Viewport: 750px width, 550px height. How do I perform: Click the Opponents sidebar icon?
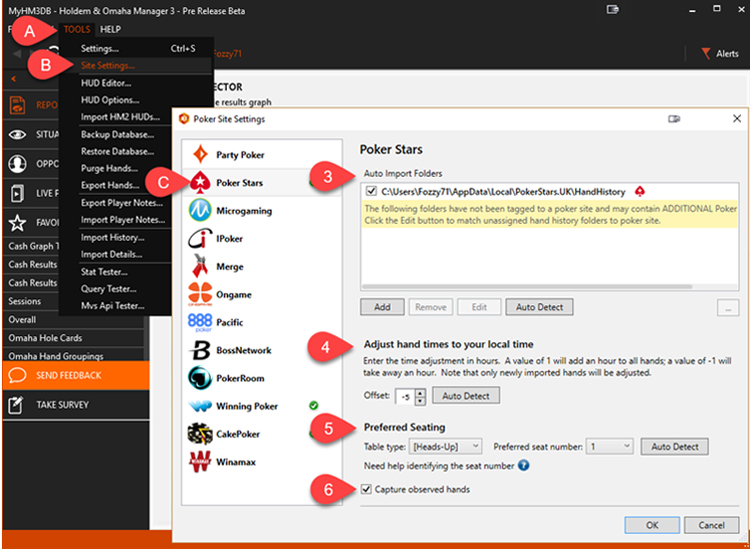[x=18, y=164]
